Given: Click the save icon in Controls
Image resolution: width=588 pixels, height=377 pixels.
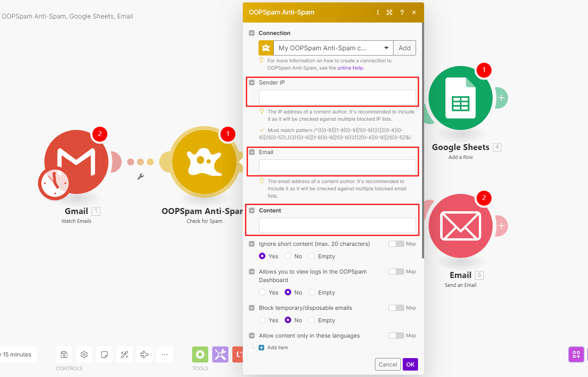Looking at the screenshot, I should point(64,354).
